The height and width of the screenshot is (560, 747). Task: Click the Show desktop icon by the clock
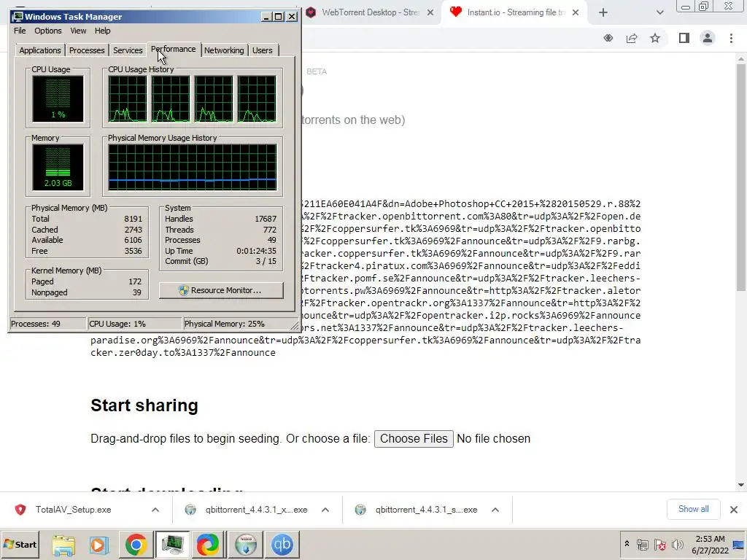point(739,544)
